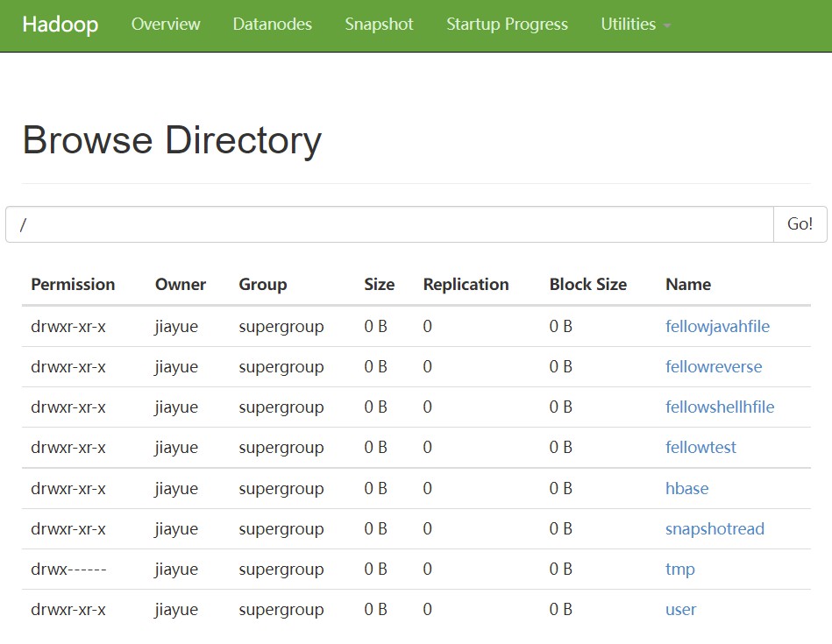This screenshot has height=644, width=832.
Task: Go to the Datanodes page
Action: 272,25
